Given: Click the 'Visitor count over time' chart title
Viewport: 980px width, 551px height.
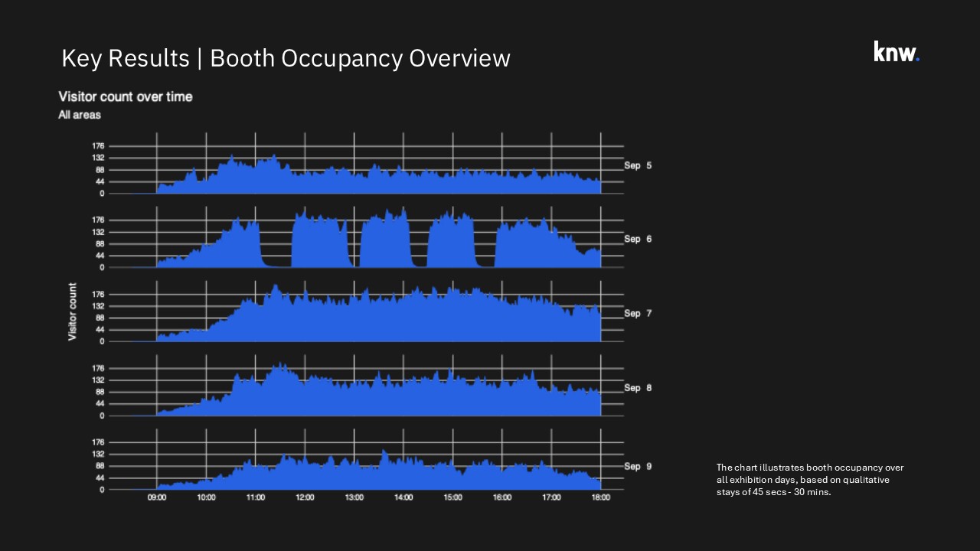Looking at the screenshot, I should pos(125,96).
